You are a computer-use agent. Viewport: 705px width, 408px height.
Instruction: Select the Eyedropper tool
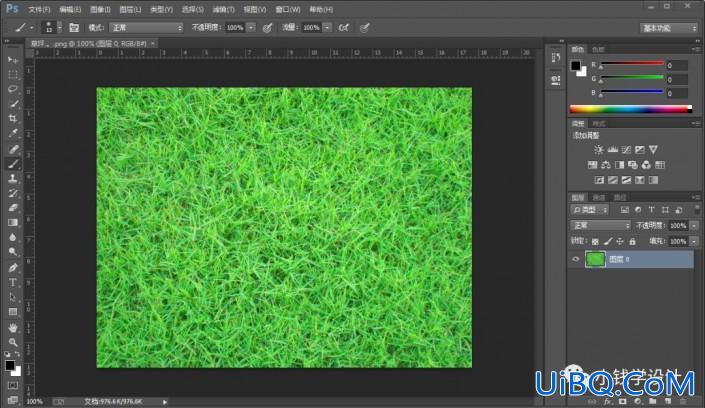(x=13, y=134)
